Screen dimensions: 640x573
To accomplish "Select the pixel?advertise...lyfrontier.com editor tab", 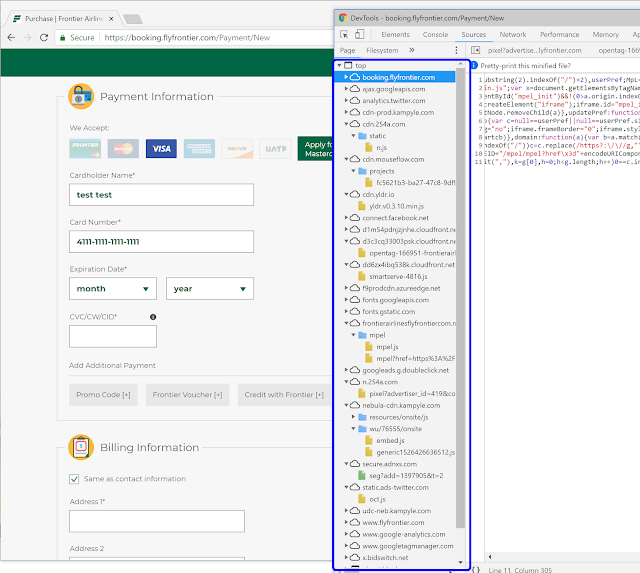I will tap(534, 50).
